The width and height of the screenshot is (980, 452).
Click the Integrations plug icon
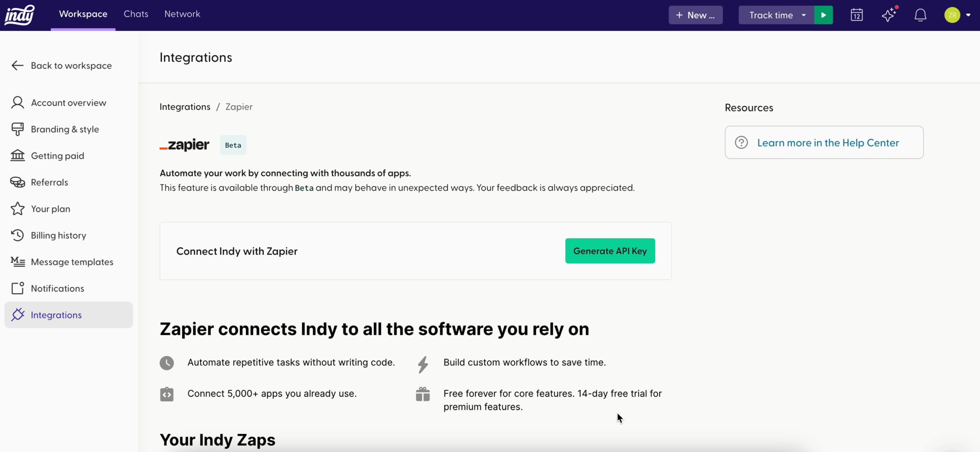tap(18, 315)
